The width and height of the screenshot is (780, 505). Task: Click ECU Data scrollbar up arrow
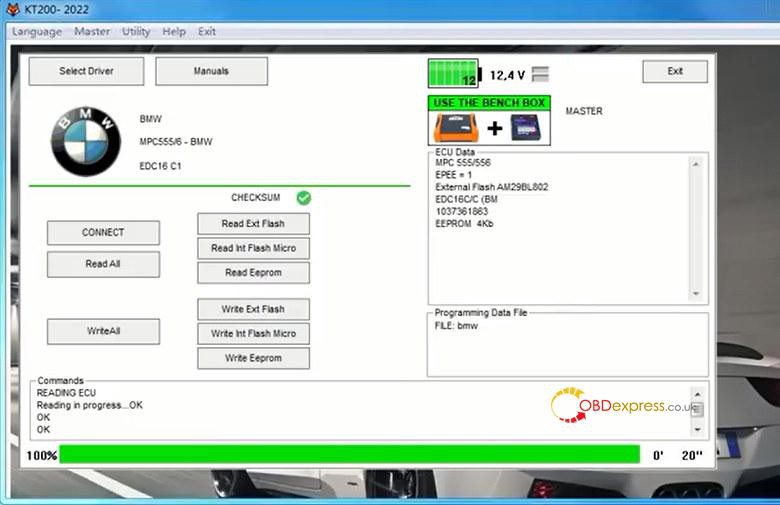pos(695,164)
